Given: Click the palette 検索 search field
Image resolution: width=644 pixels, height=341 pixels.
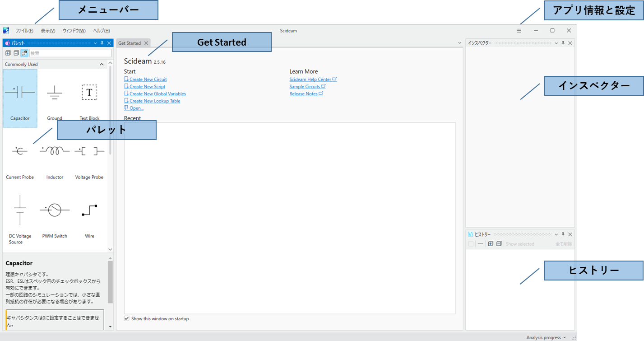Looking at the screenshot, I should pyautogui.click(x=70, y=53).
